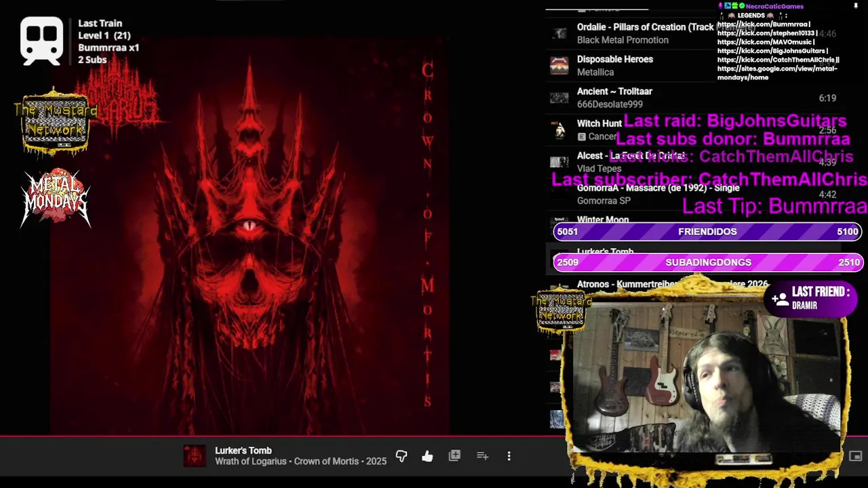Toggle miniplayer icon at player bar end
Viewport: 868px width, 488px height.
coord(855,456)
